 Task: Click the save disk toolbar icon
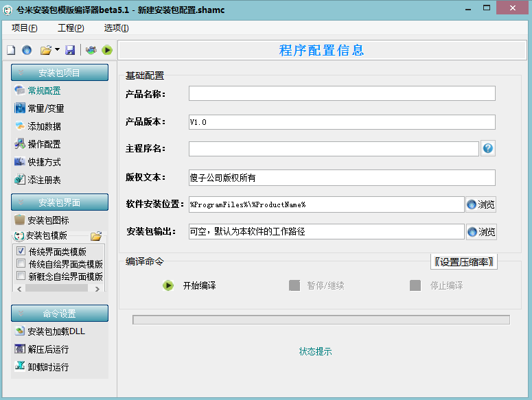tap(70, 50)
